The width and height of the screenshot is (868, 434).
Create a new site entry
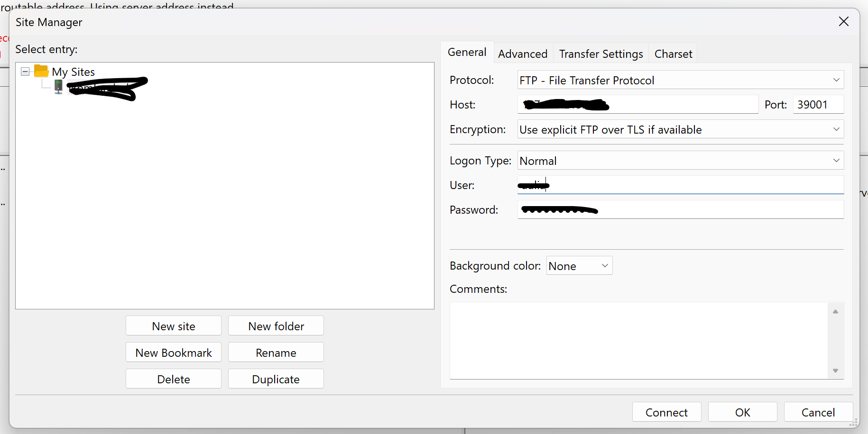pyautogui.click(x=173, y=325)
